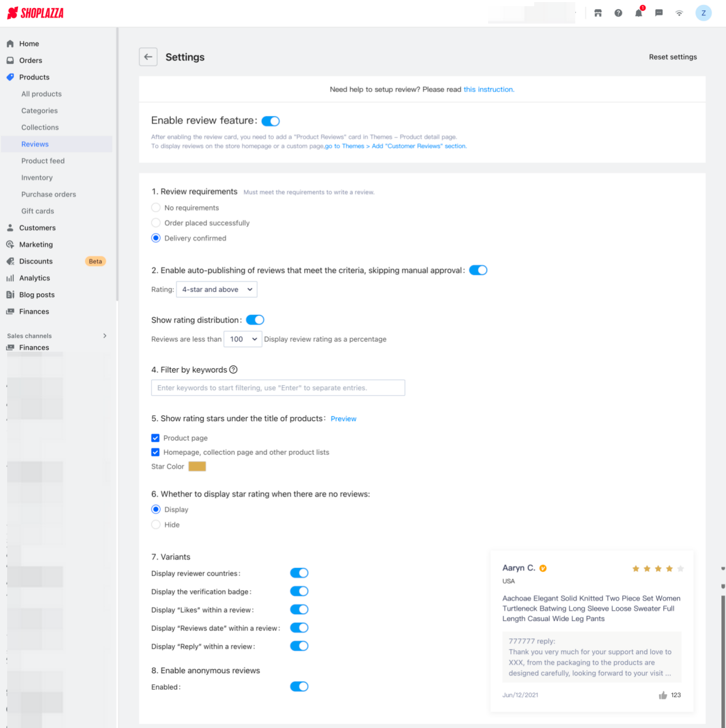Toggle off Enable review feature
The image size is (726, 728).
coord(271,121)
